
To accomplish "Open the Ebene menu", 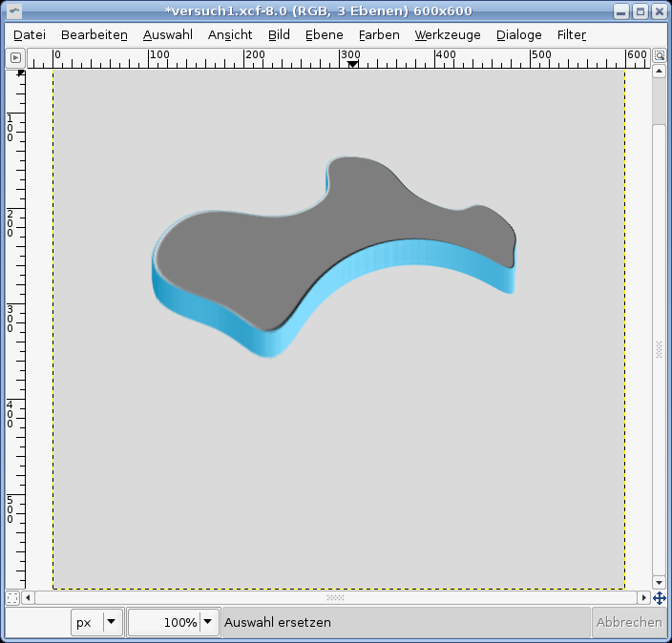I will pos(324,35).
